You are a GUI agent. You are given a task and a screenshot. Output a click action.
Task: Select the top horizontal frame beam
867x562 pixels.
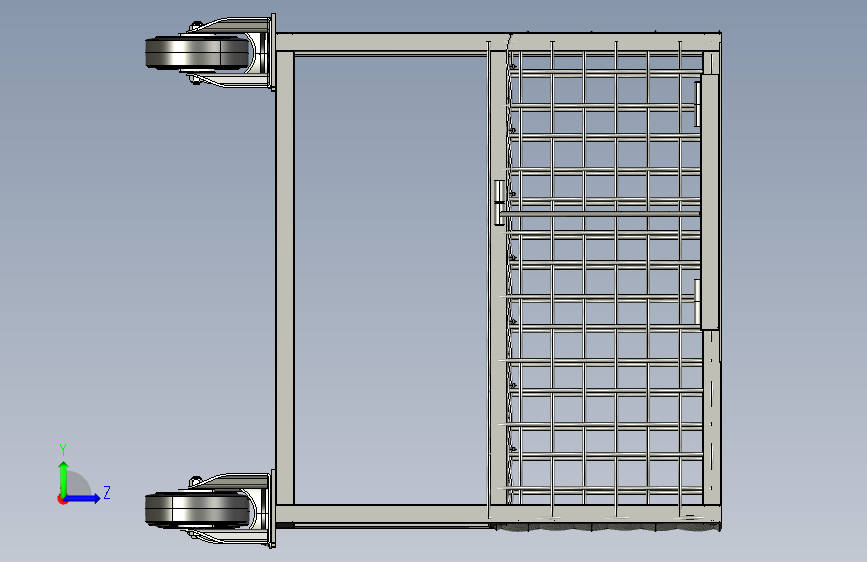[x=498, y=42]
